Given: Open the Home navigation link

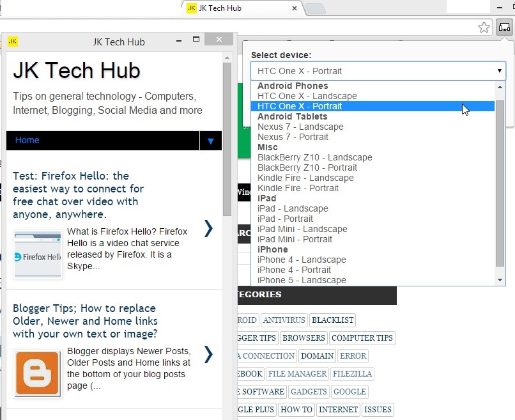Looking at the screenshot, I should pos(27,140).
